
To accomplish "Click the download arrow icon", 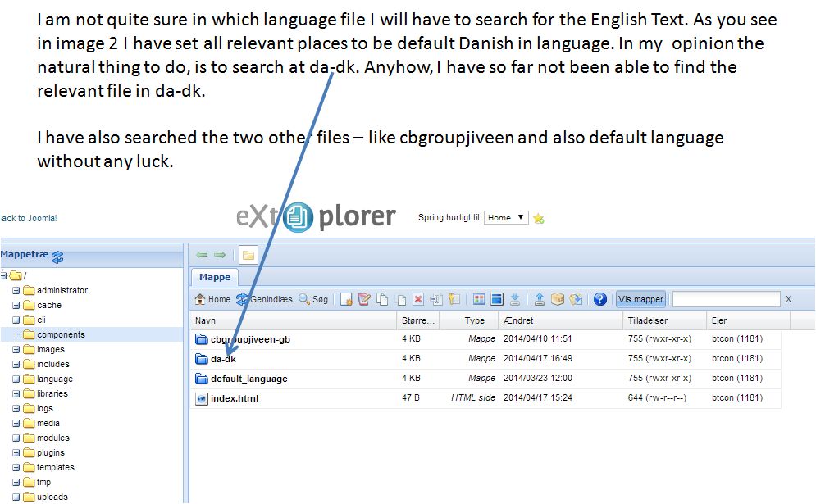I will tap(515, 299).
